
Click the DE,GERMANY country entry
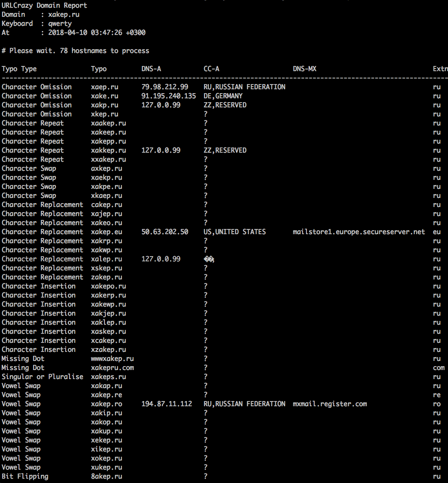tap(223, 96)
